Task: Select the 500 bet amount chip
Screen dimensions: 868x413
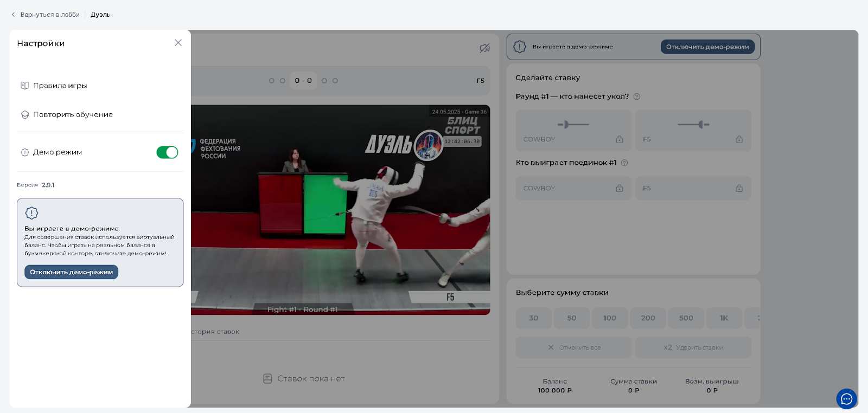Action: click(686, 318)
